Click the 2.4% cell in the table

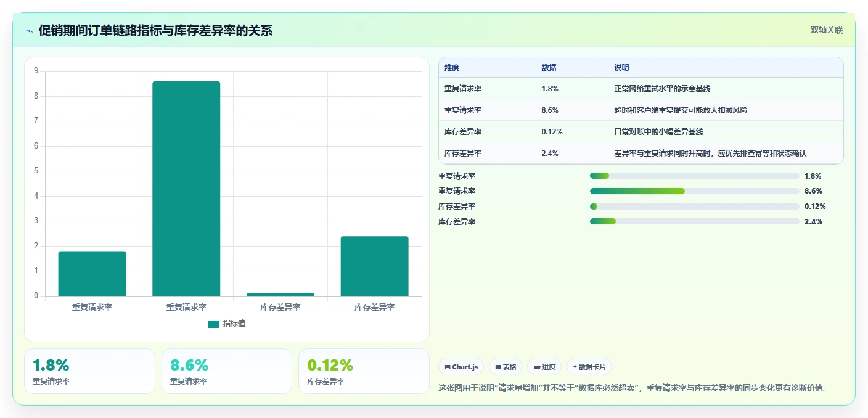tap(550, 154)
